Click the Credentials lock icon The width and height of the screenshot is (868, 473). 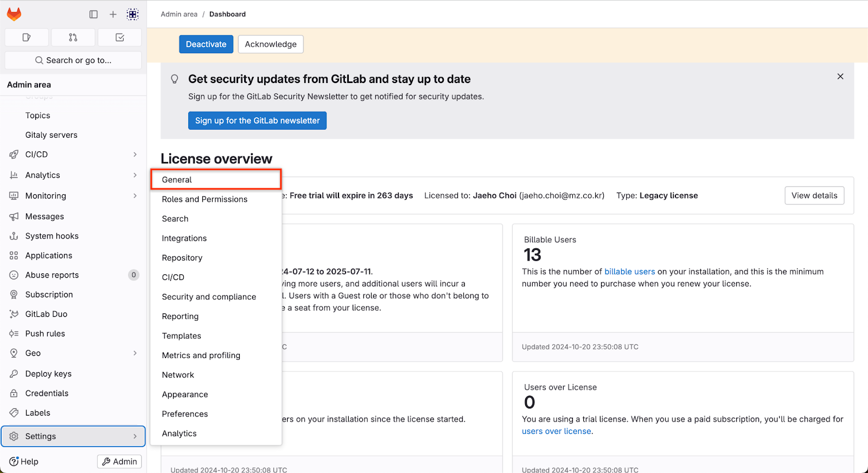pos(14,393)
